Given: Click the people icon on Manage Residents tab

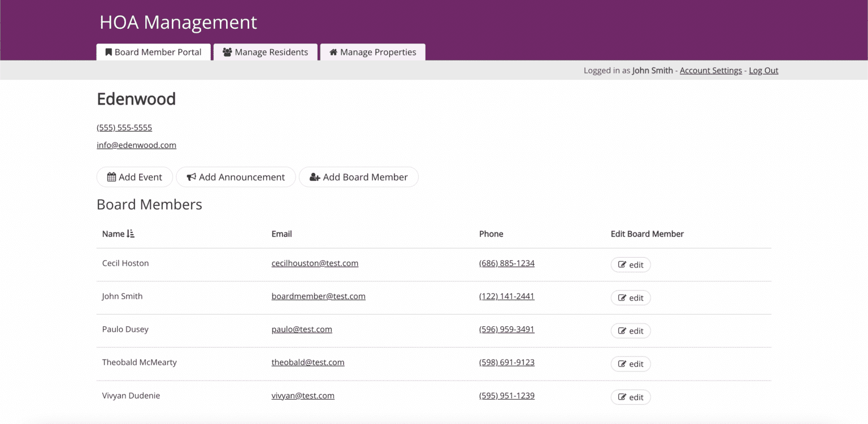Looking at the screenshot, I should coord(227,52).
